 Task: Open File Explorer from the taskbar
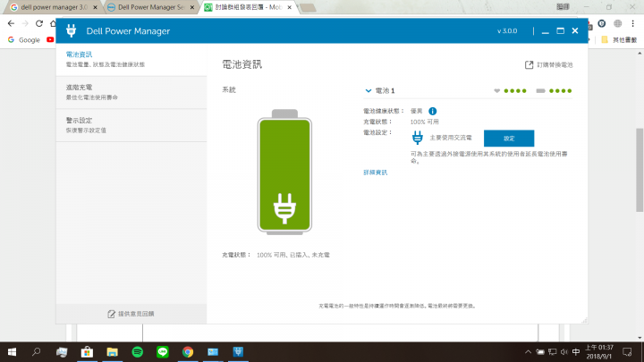[112, 352]
